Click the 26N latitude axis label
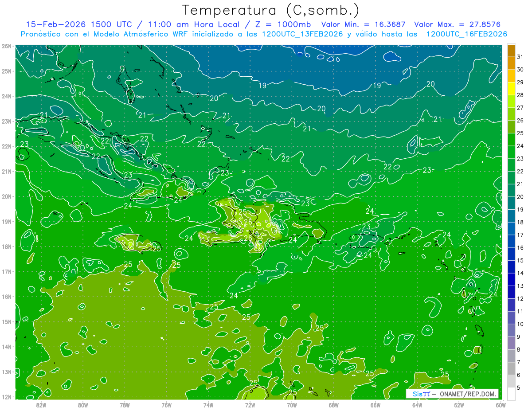The height and width of the screenshot is (411, 532). tap(6, 46)
